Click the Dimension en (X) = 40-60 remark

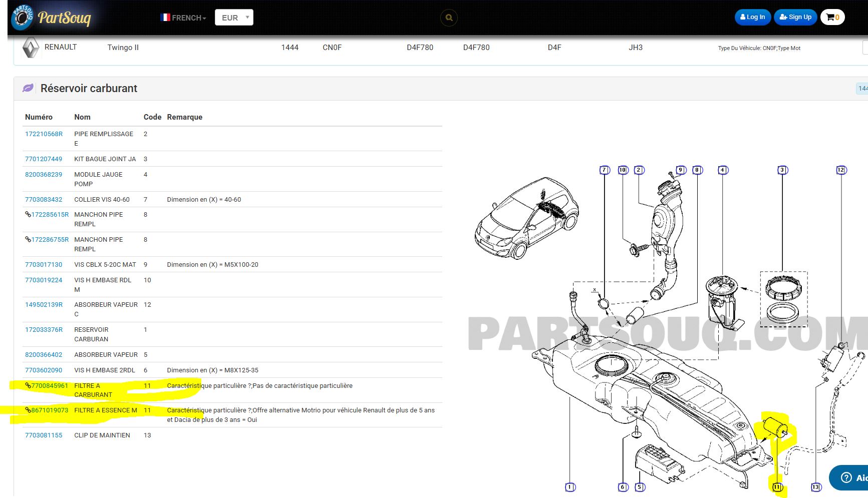[x=204, y=200]
